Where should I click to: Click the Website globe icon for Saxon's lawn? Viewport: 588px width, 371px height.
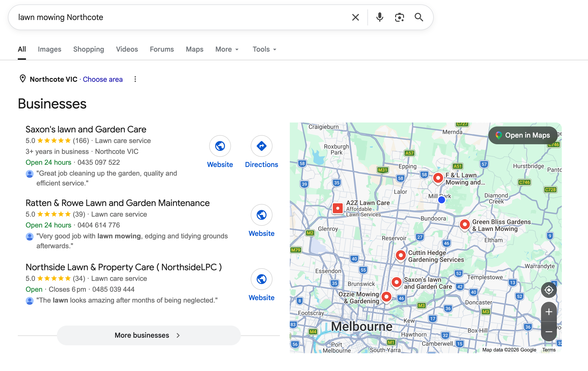220,146
